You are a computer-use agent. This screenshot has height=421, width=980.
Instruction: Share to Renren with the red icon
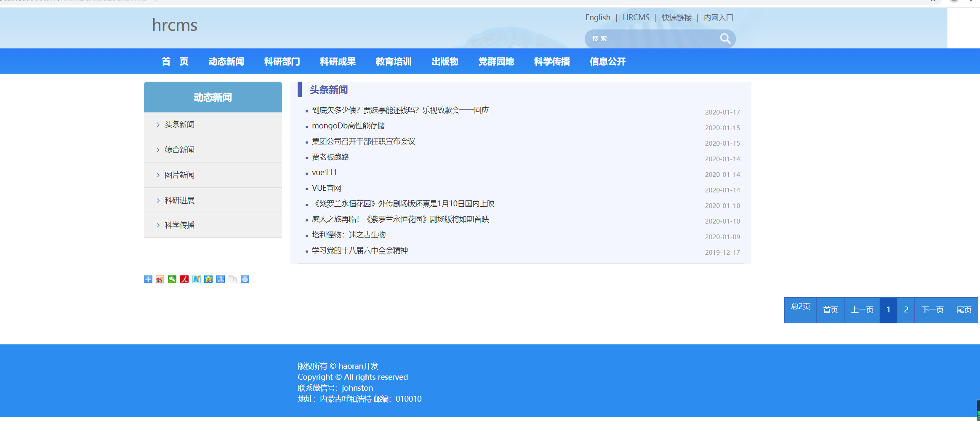click(184, 279)
